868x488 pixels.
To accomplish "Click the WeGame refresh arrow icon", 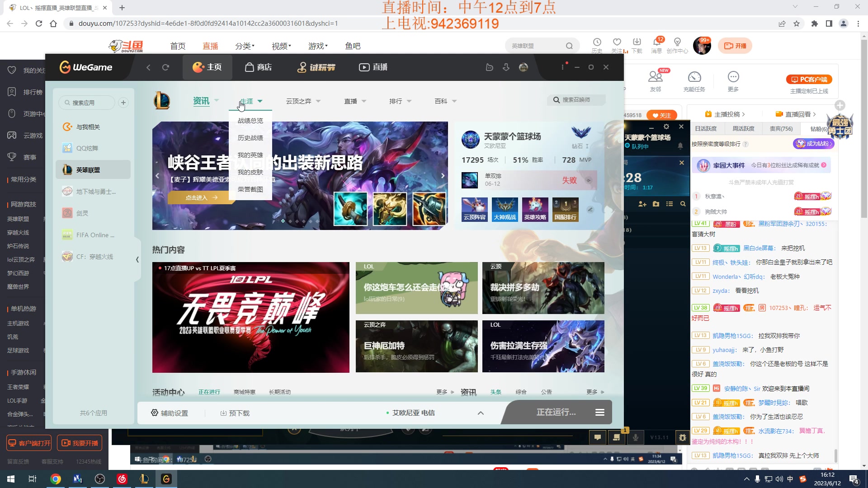I will pos(166,67).
